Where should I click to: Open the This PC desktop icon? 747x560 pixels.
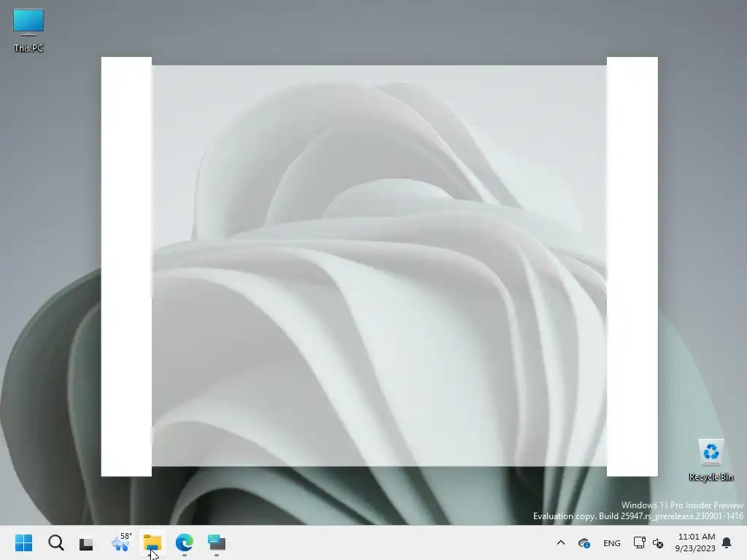coord(28,30)
